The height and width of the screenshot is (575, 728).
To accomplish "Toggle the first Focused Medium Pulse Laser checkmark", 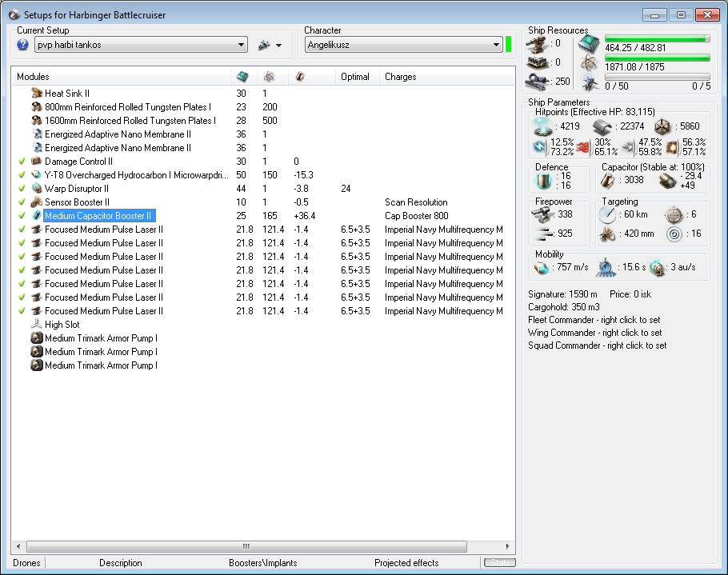I will pyautogui.click(x=22, y=230).
